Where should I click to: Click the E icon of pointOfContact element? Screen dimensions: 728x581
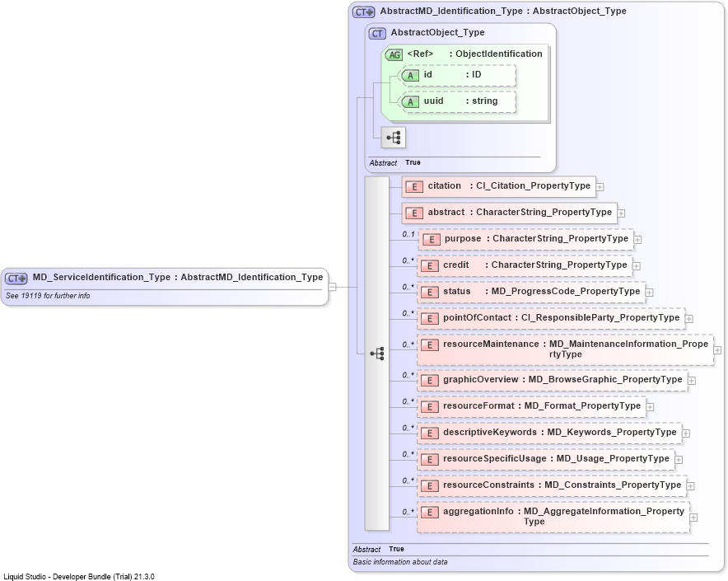(429, 319)
